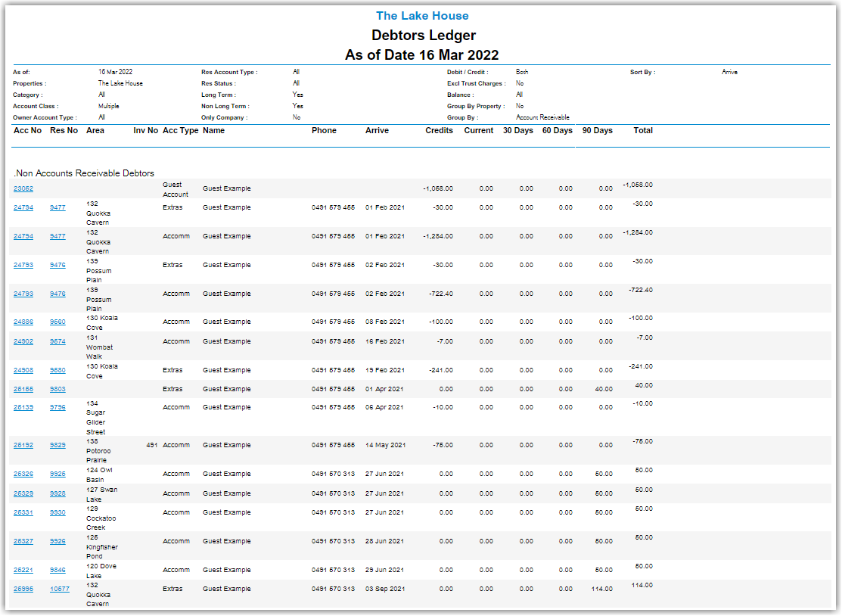Click the Phone column header
Viewport: 842px width, 616px height.
coord(324,130)
